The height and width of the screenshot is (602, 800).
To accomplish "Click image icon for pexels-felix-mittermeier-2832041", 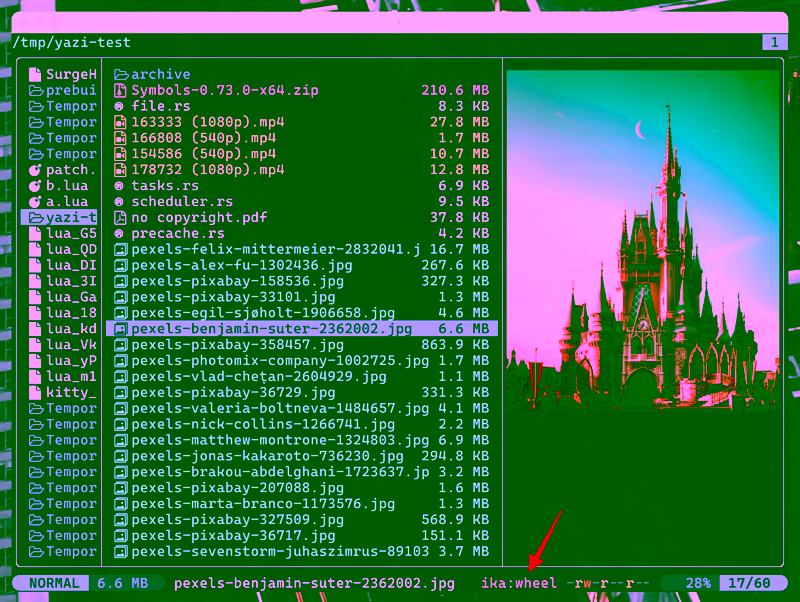I will (x=120, y=249).
